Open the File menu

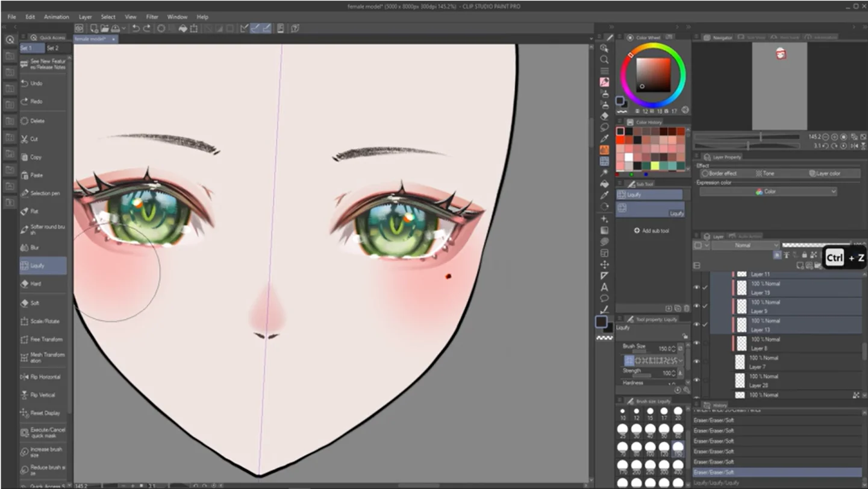click(x=11, y=17)
